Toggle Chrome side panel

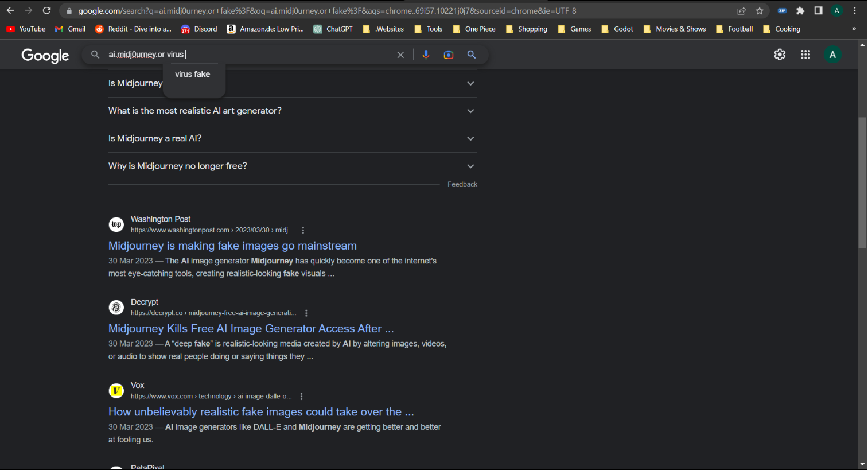pos(819,11)
